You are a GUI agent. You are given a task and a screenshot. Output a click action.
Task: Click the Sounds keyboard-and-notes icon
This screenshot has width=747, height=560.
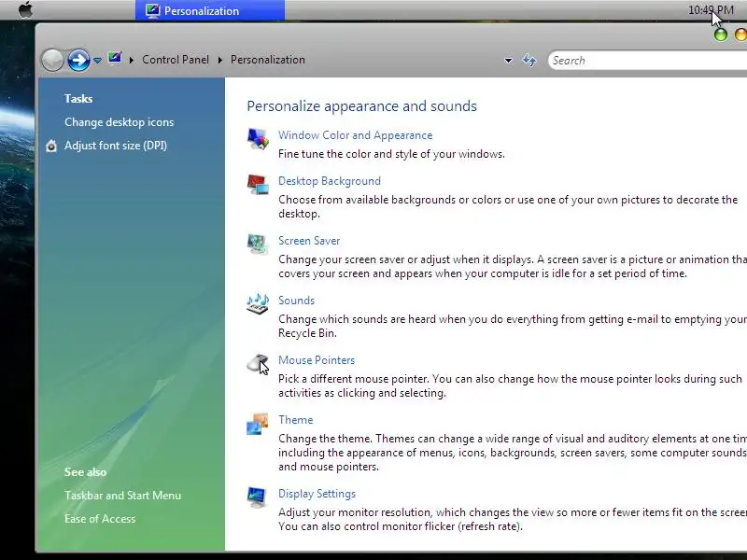coord(258,304)
